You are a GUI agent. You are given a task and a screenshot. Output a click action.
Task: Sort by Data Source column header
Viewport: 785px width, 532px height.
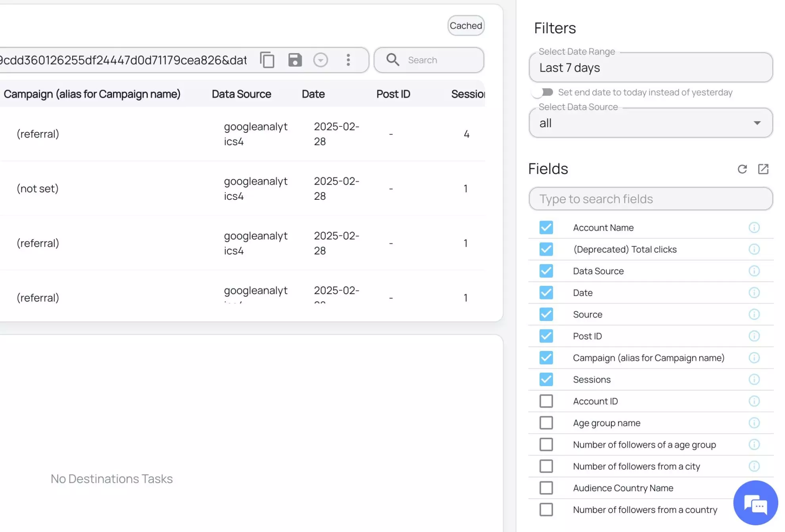pyautogui.click(x=241, y=94)
